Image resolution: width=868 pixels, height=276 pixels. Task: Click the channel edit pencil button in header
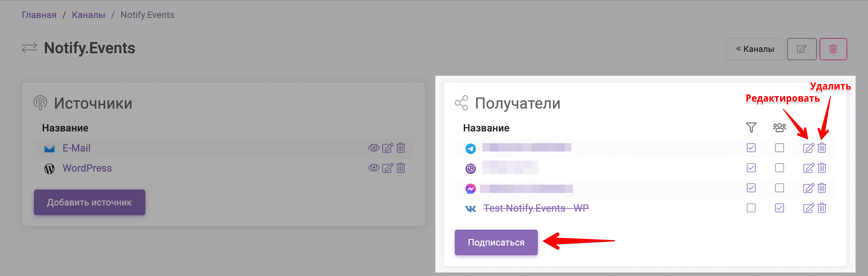(x=802, y=49)
